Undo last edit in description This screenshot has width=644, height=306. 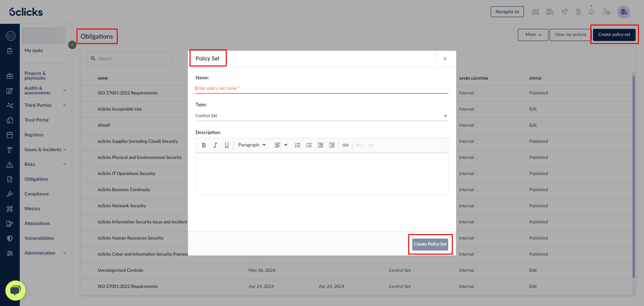click(359, 145)
